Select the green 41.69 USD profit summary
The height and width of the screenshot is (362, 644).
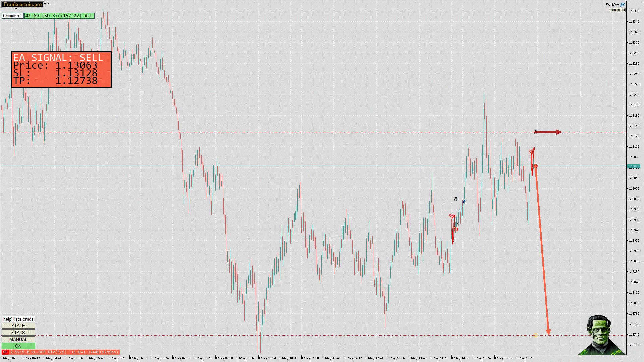pyautogui.click(x=59, y=16)
